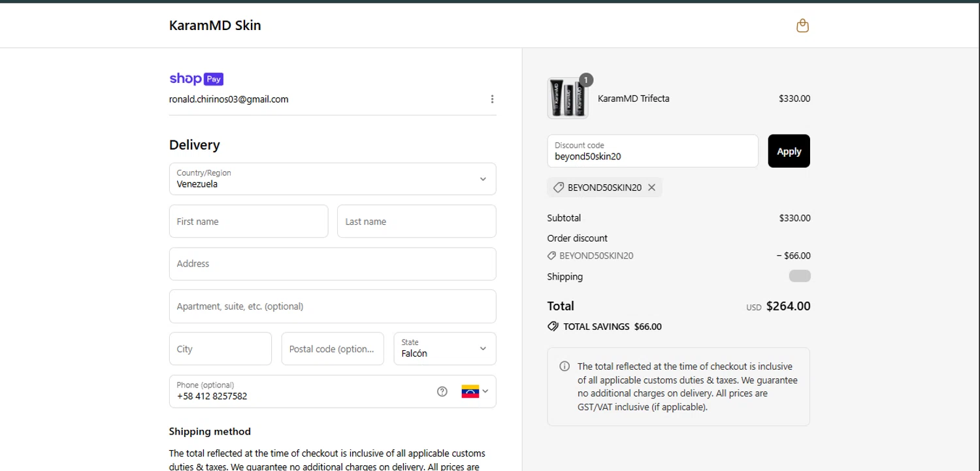Focus the Address field
Image resolution: width=980 pixels, height=471 pixels.
(333, 264)
